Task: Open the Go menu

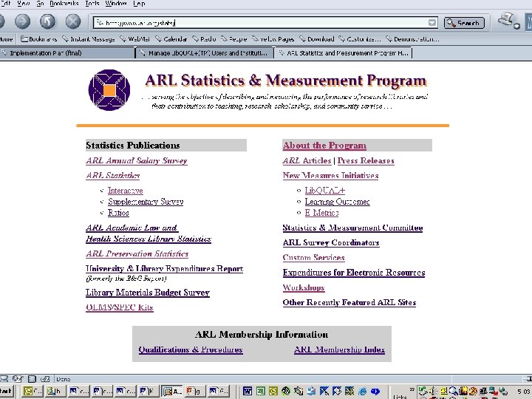Action: tap(40, 4)
